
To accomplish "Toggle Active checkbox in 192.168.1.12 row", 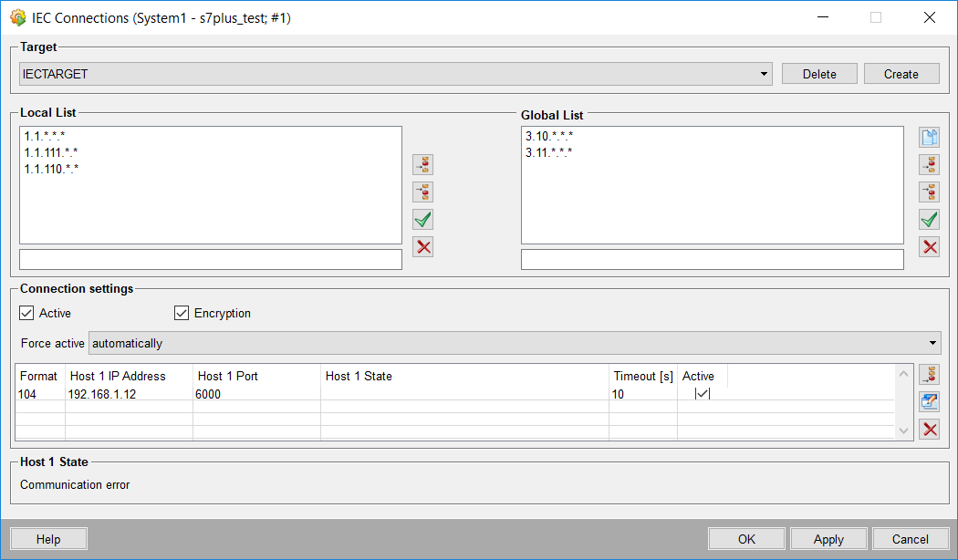I will 702,394.
